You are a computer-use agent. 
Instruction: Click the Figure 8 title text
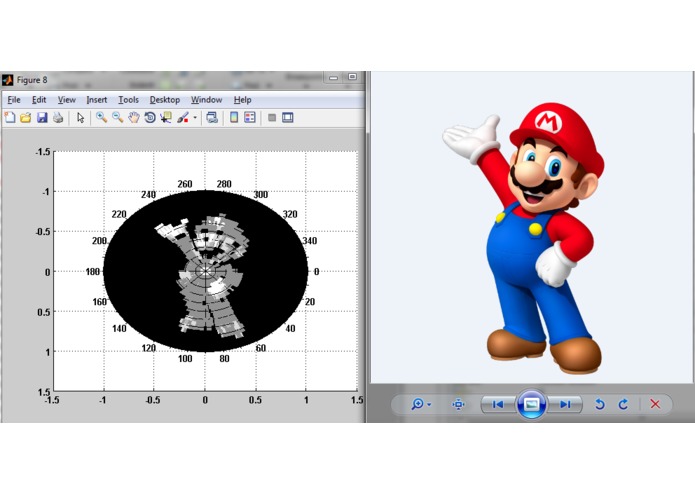point(32,80)
